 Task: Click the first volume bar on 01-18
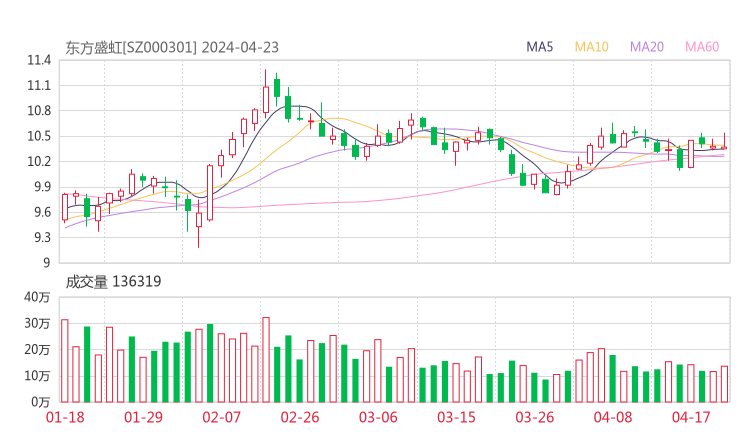(x=65, y=361)
